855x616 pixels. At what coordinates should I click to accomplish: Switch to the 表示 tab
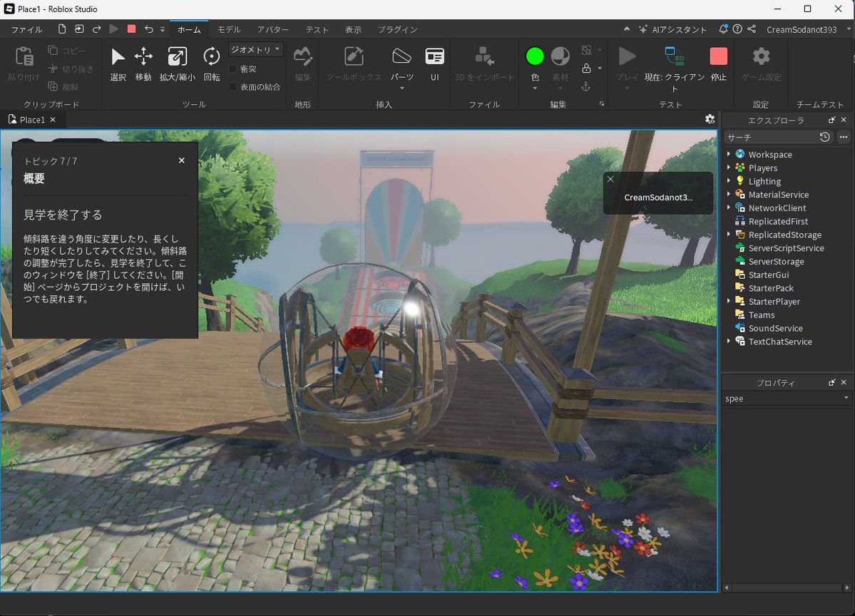pos(354,29)
